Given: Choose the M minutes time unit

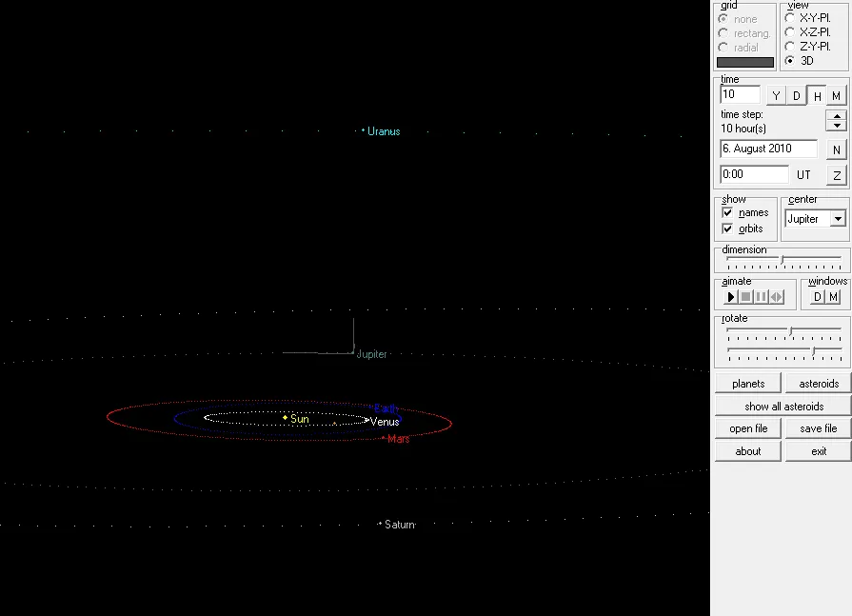Looking at the screenshot, I should [836, 96].
